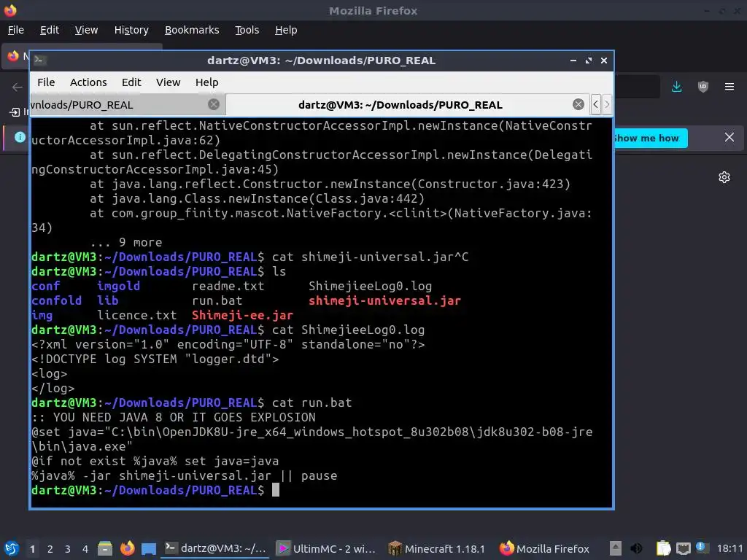Click the Firefox import bookmarks icon

pos(15,112)
